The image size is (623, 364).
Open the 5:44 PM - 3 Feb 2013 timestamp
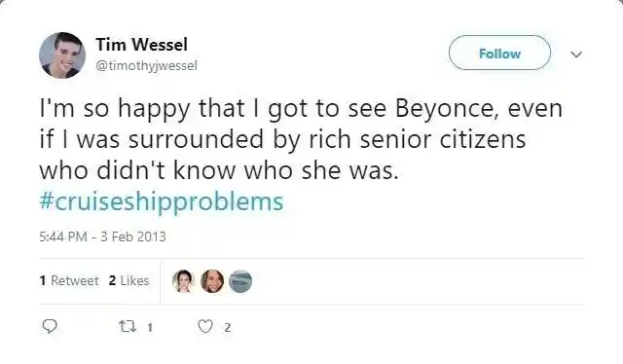point(102,237)
